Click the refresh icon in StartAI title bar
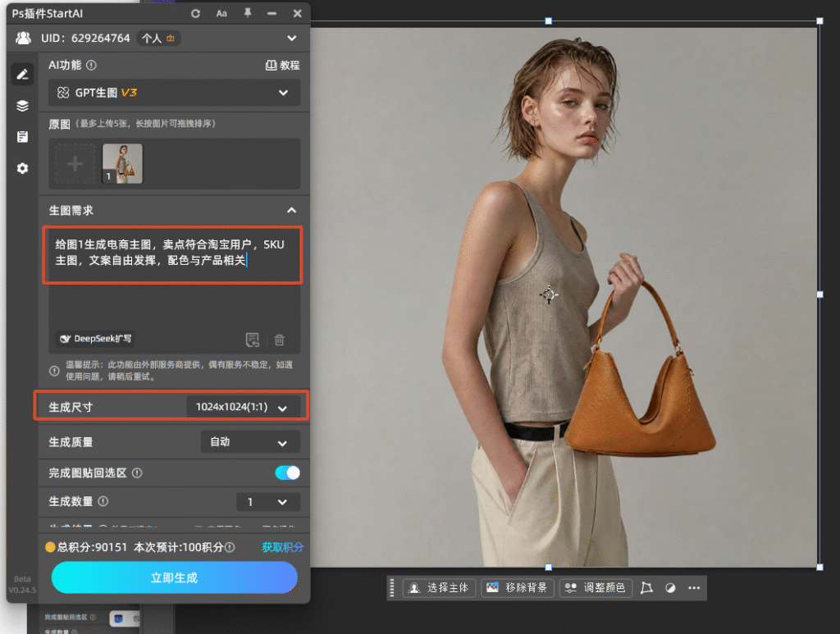This screenshot has height=634, width=840. pos(195,13)
